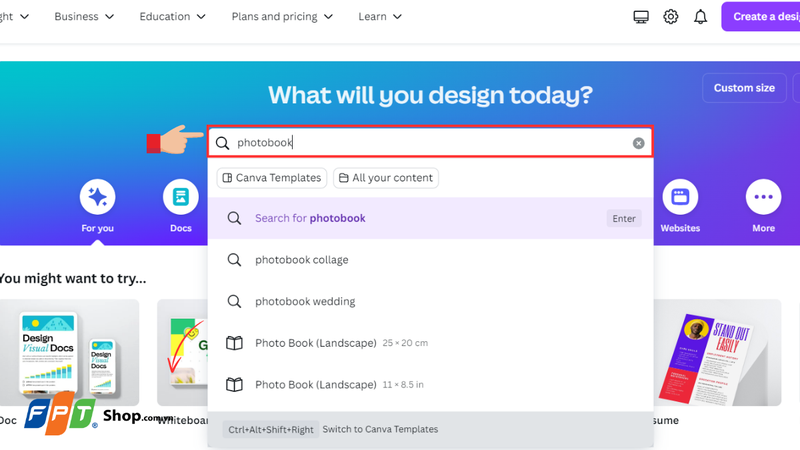
Task: Select the For you category icon
Action: click(x=97, y=197)
